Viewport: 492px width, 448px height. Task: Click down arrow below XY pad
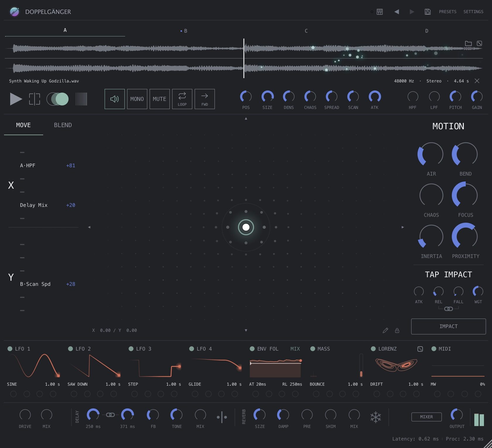pyautogui.click(x=246, y=330)
